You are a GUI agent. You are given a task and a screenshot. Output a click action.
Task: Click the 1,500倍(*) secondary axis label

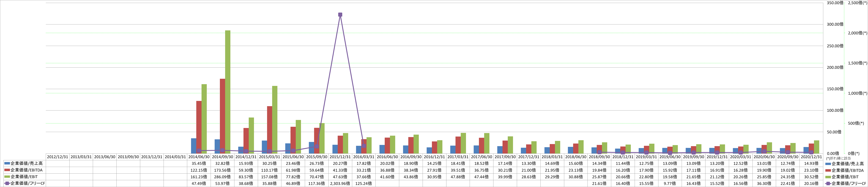tap(858, 63)
